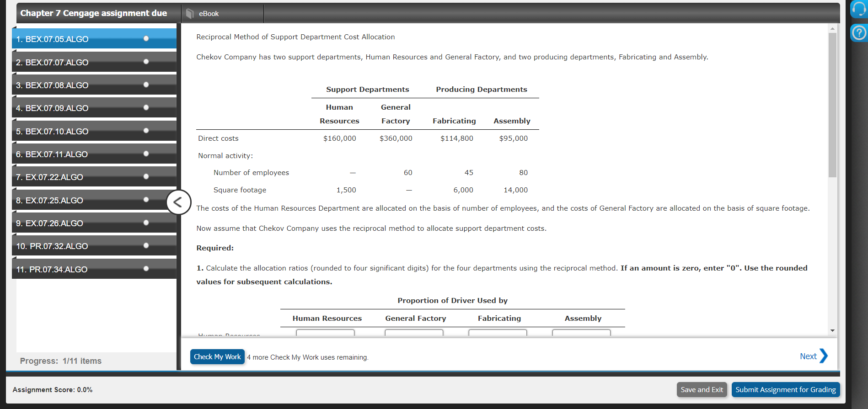868x409 pixels.
Task: Click status dot for BEX.07.08.ALGO
Action: pyautogui.click(x=146, y=85)
